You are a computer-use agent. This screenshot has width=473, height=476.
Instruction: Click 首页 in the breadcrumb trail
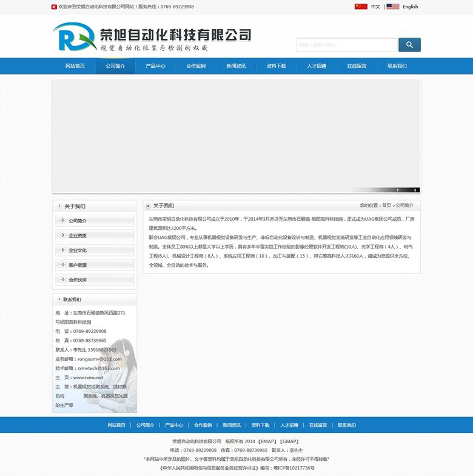pyautogui.click(x=386, y=206)
